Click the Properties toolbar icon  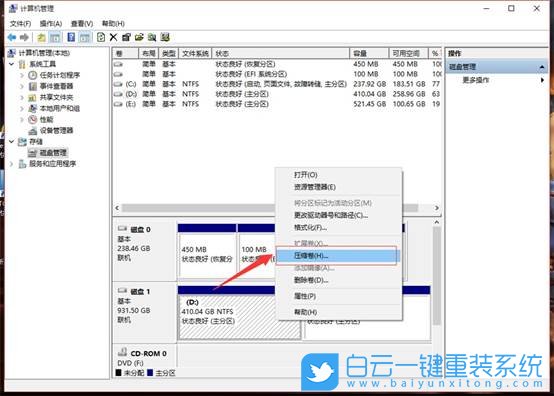[126, 37]
